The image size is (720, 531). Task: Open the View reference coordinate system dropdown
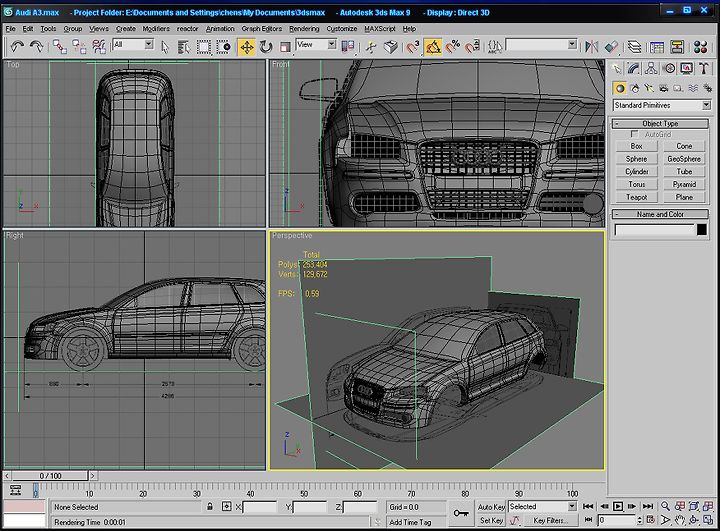pyautogui.click(x=316, y=45)
